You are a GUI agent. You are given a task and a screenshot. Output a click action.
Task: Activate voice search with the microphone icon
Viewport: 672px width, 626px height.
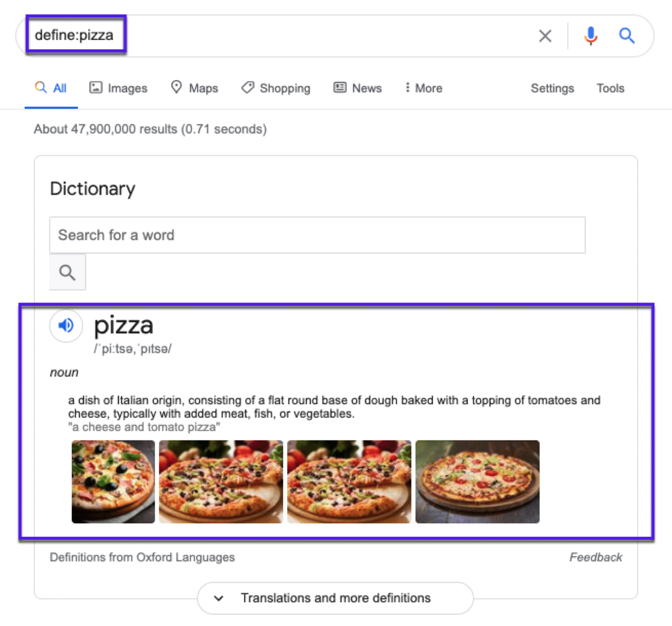click(590, 35)
